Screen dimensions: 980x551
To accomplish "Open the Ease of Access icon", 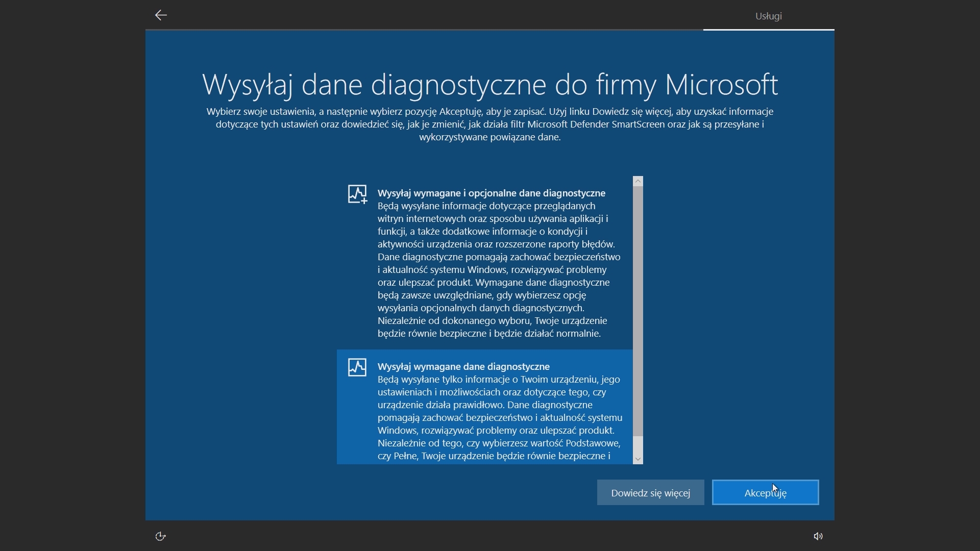I will [160, 536].
